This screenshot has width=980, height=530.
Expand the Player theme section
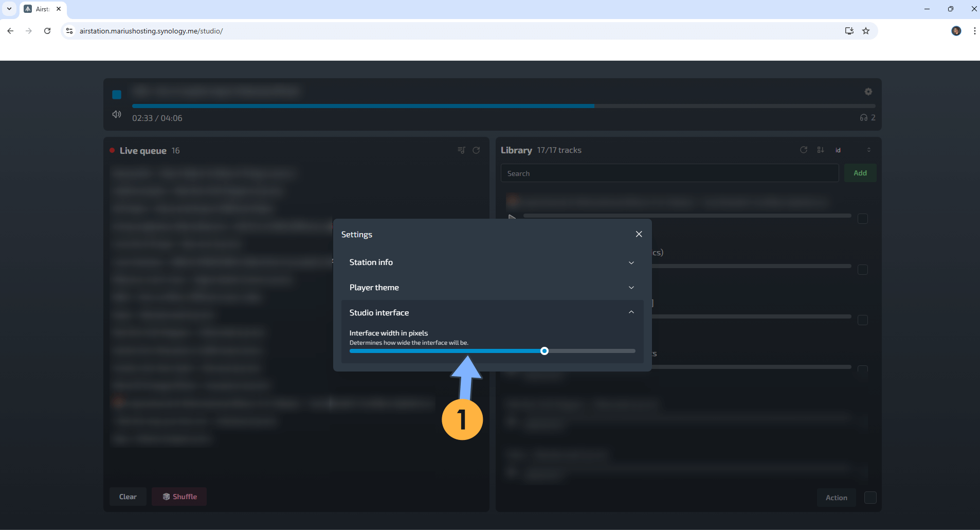[x=631, y=287]
